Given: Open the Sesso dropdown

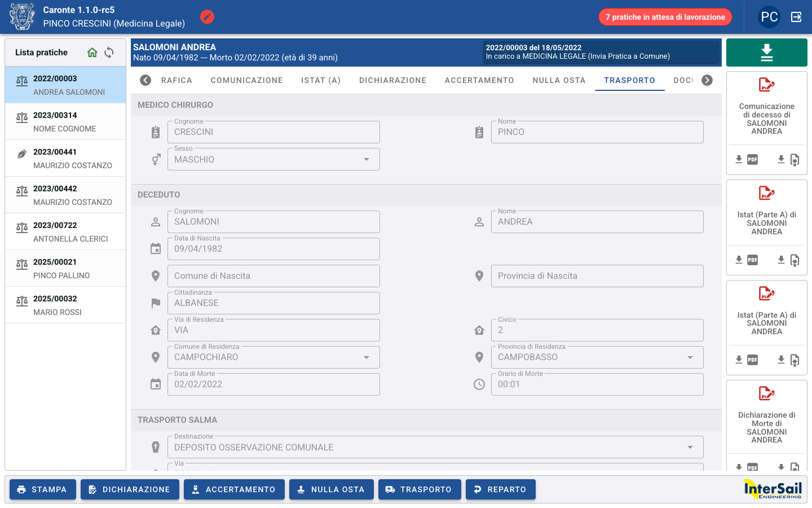Looking at the screenshot, I should pyautogui.click(x=273, y=159).
